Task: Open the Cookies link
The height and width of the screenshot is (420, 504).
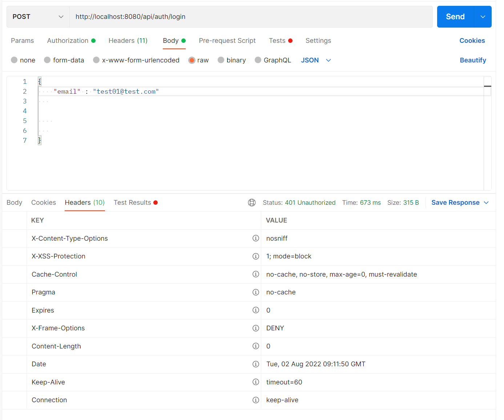Action: pyautogui.click(x=472, y=41)
